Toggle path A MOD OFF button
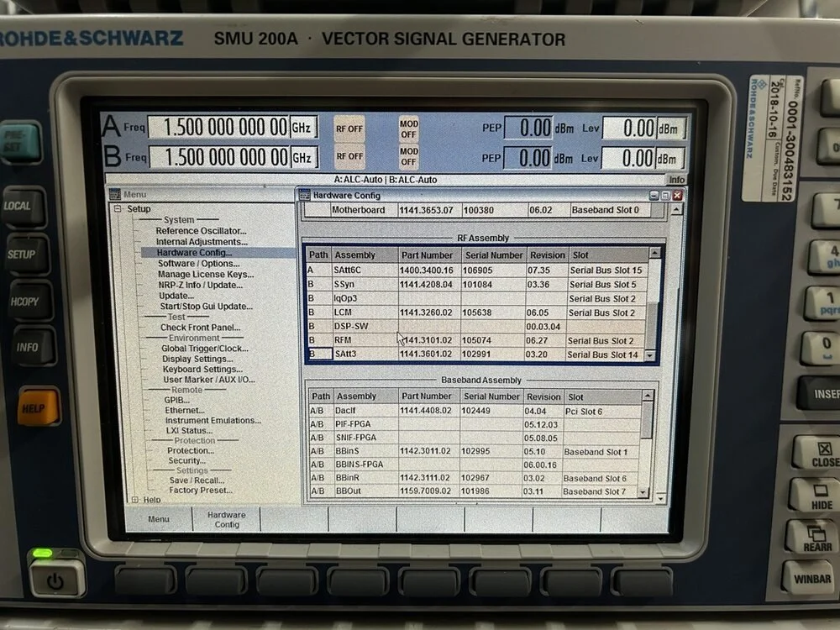 409,129
